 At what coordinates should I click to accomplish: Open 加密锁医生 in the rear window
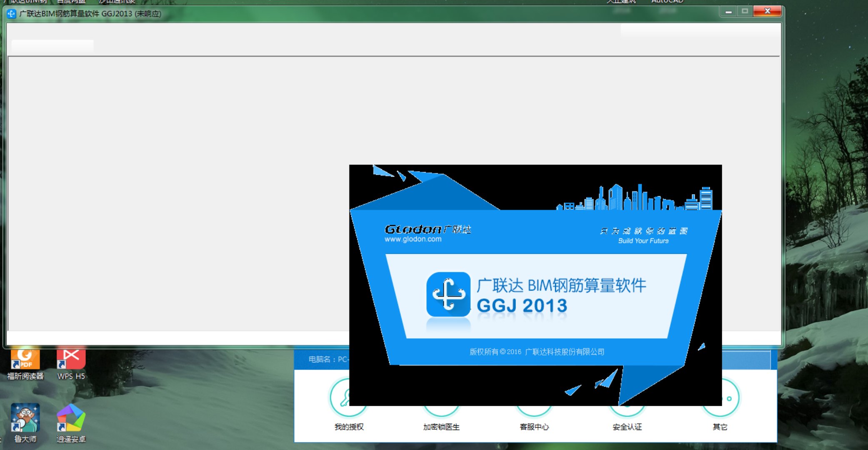[x=441, y=427]
